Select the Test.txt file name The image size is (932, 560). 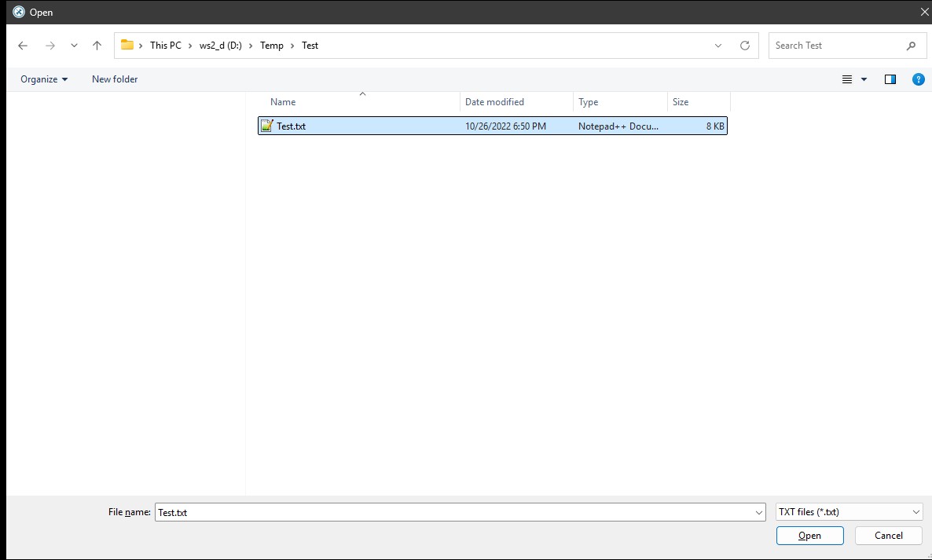pos(292,126)
